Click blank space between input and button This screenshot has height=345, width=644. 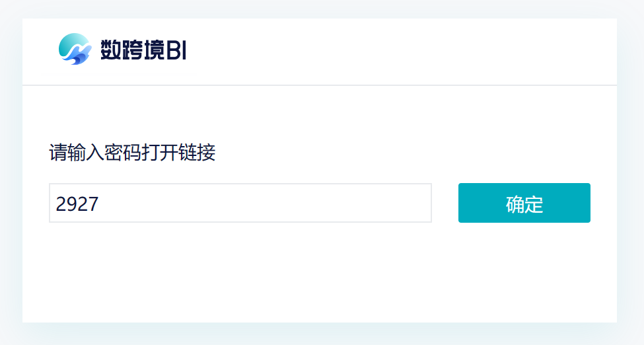[445, 203]
